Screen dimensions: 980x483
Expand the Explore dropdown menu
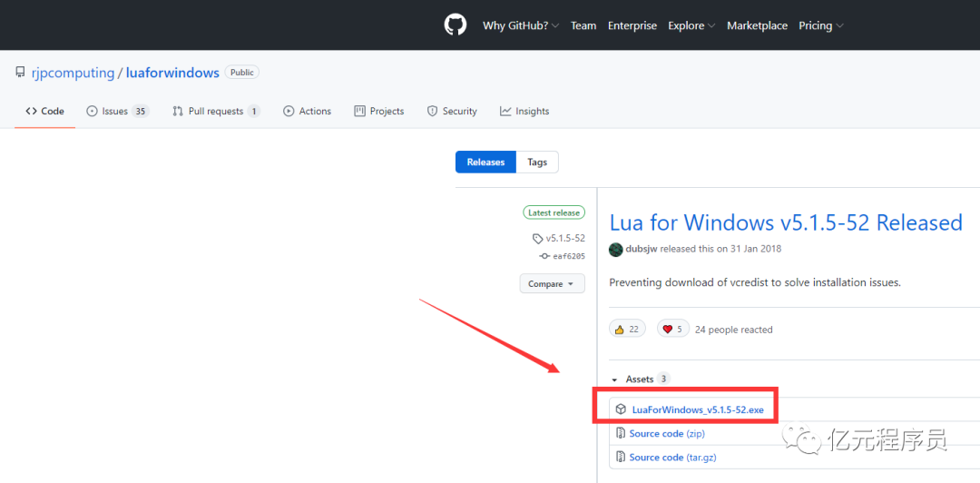coord(691,25)
